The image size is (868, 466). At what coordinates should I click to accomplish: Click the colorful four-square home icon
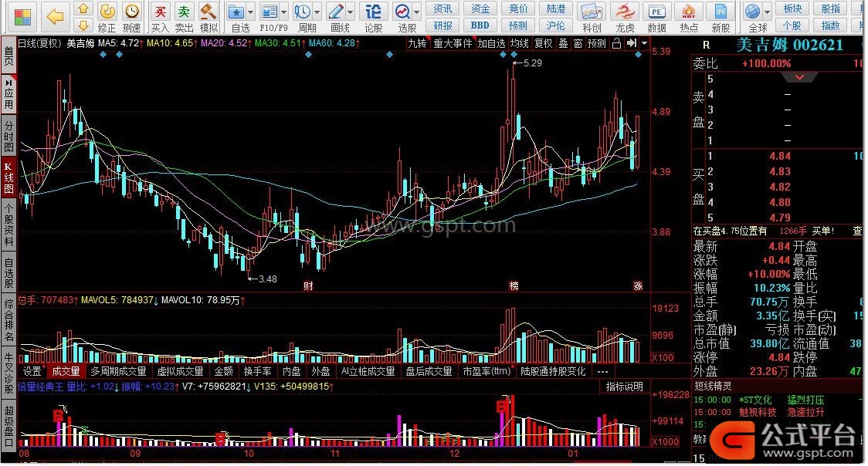(x=22, y=17)
